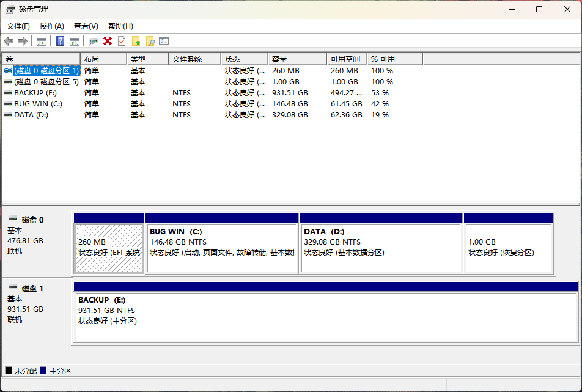This screenshot has height=392, width=582.
Task: Select DATA (D:) partition block in disk map
Action: pyautogui.click(x=381, y=248)
